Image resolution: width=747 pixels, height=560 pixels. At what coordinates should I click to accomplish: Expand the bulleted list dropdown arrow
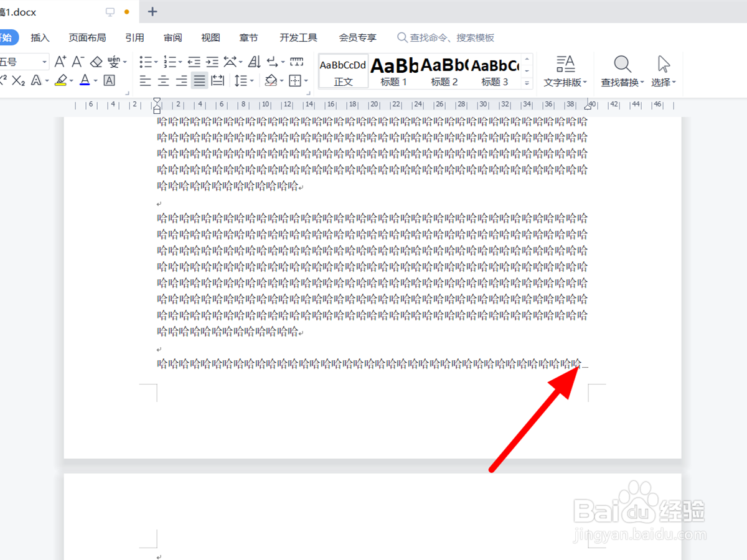[x=156, y=62]
